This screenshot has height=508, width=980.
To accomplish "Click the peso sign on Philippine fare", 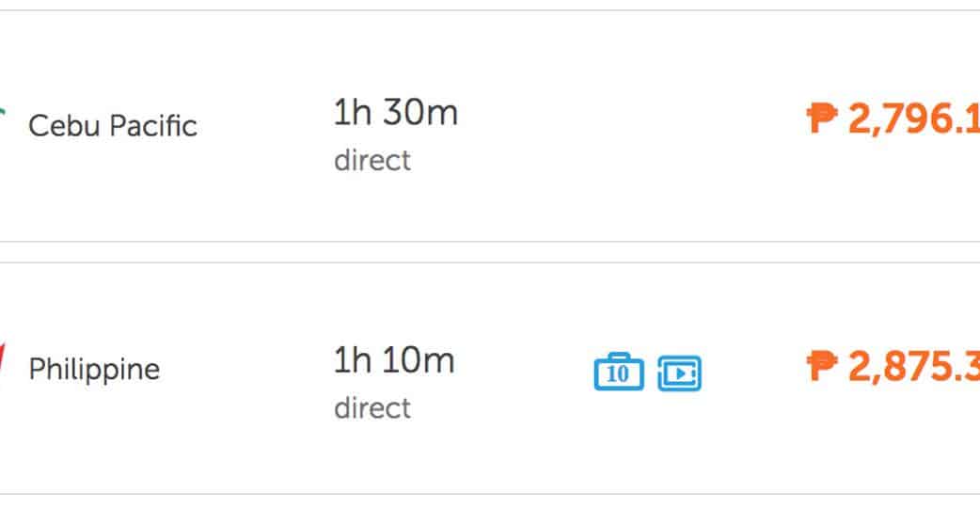I will point(822,366).
